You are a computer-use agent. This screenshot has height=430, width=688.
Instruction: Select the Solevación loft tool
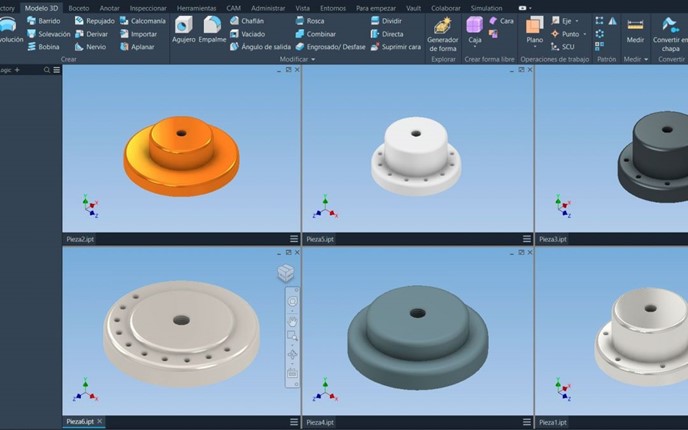pos(48,34)
